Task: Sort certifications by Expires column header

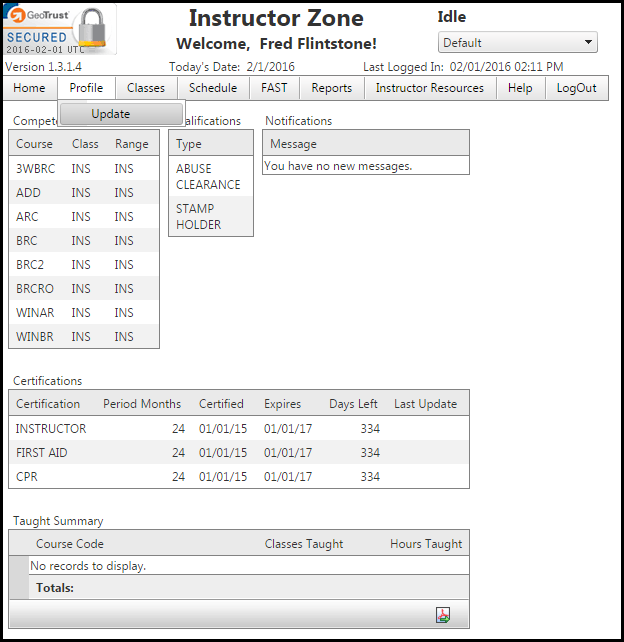Action: (281, 404)
